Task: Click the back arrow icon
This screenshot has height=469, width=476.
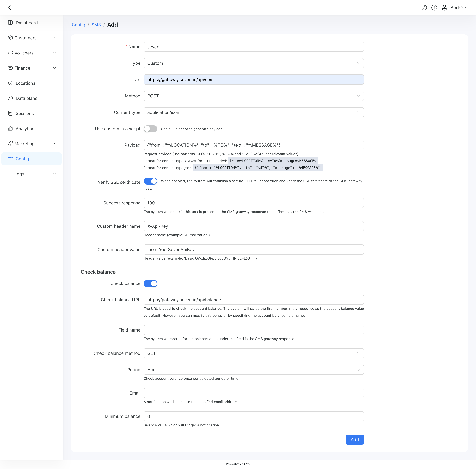Action: tap(10, 8)
